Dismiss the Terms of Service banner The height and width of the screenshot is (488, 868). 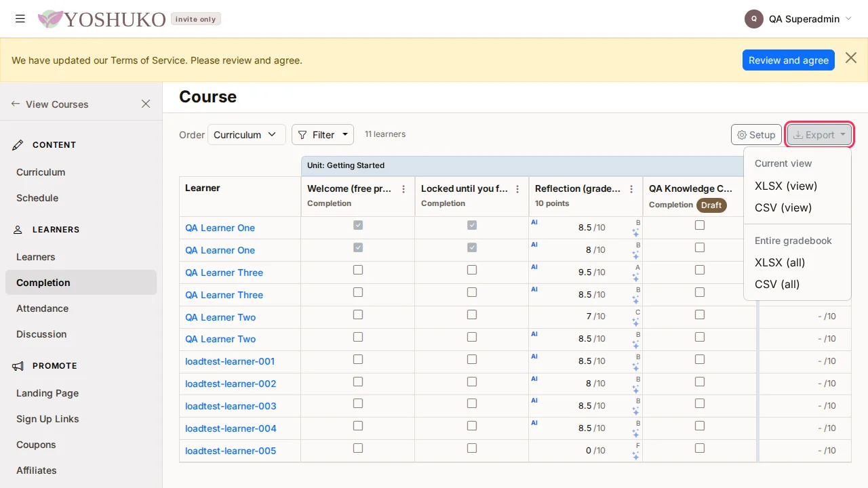851,58
